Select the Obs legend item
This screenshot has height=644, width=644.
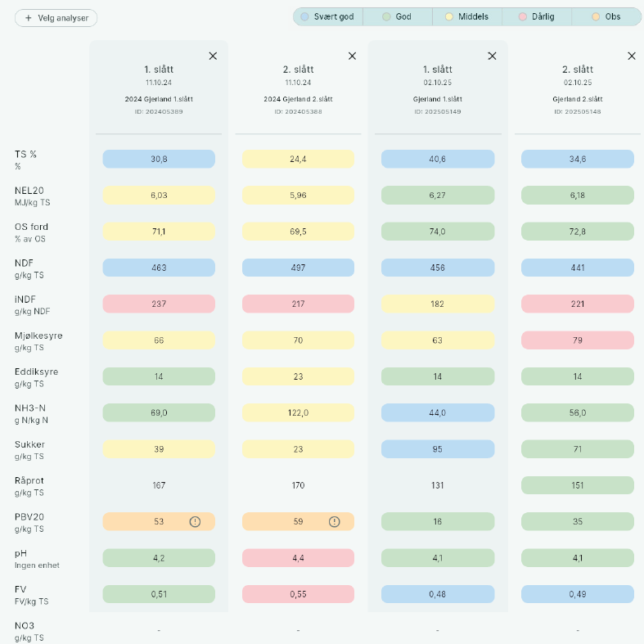pyautogui.click(x=606, y=16)
